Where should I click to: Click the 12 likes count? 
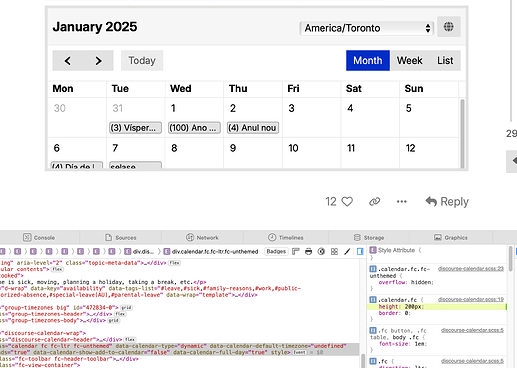pos(331,202)
